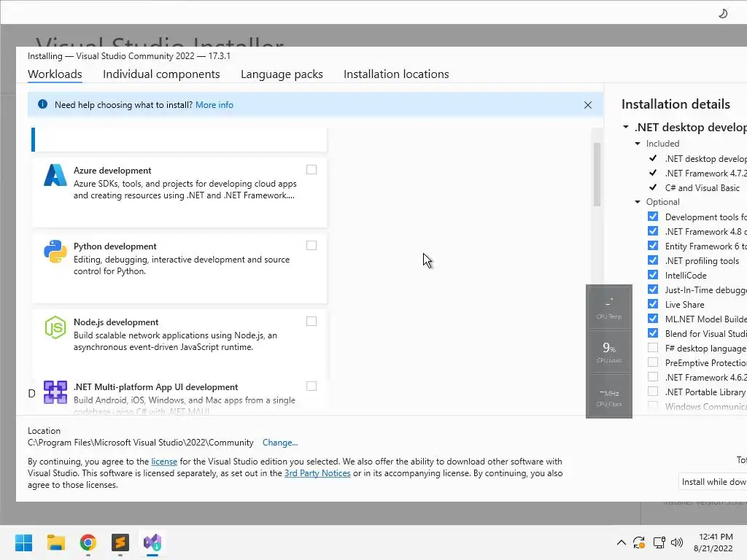Screen dimensions: 747x560
Task: Open File Explorer from the taskbar
Action: coord(55,542)
